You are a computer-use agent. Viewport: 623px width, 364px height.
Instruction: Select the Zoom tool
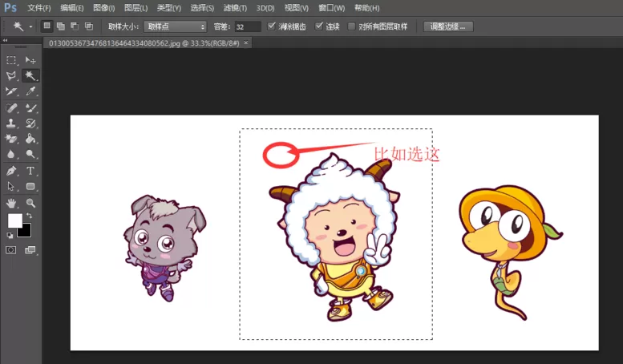(x=30, y=203)
